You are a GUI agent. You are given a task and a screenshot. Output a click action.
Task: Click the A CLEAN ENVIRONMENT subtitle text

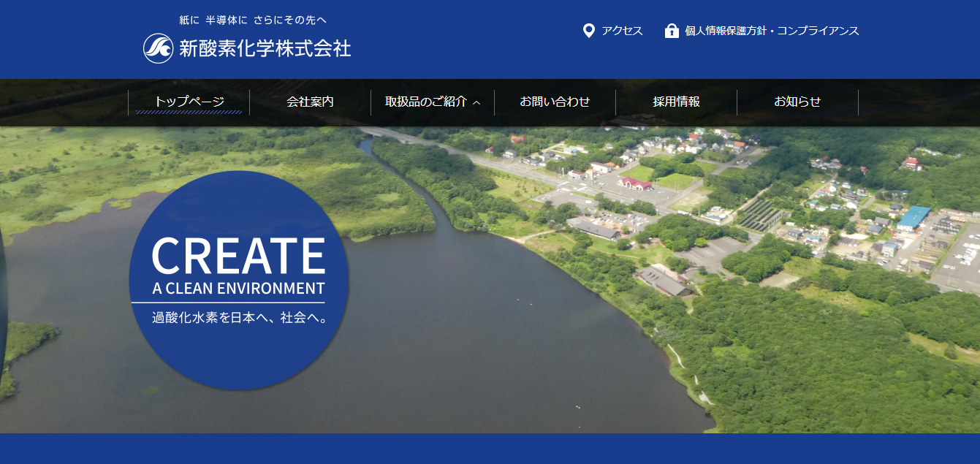(x=238, y=288)
